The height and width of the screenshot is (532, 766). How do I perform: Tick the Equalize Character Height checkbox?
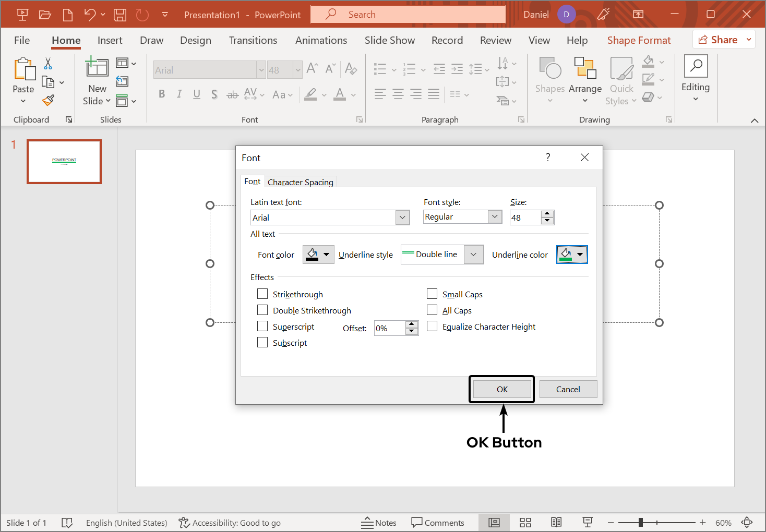(432, 327)
